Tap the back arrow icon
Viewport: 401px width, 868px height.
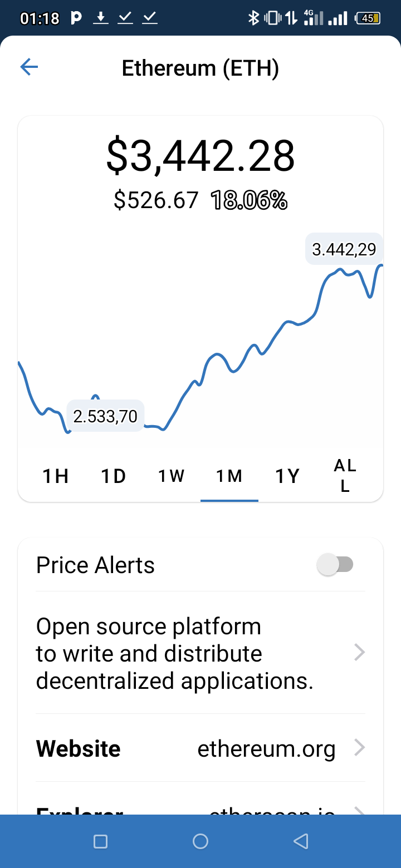(x=29, y=68)
